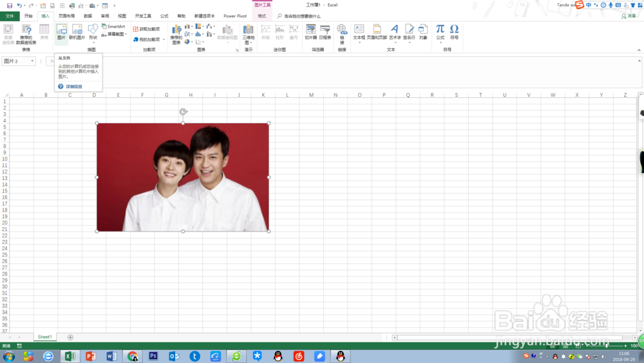The height and width of the screenshot is (363, 644).
Task: Expand the 屏幕截图 dropdown arrow
Action: (126, 35)
